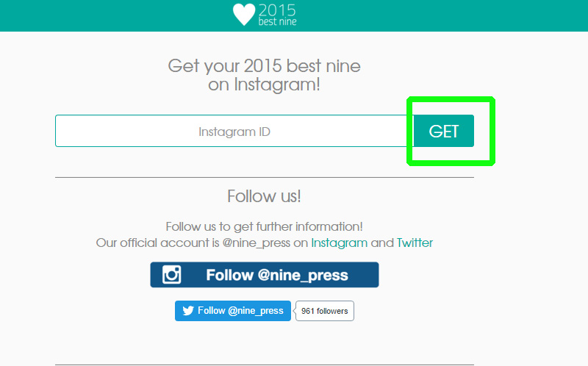Image resolution: width=588 pixels, height=366 pixels.
Task: Click the Instagram camera icon on blue banner
Action: point(172,275)
